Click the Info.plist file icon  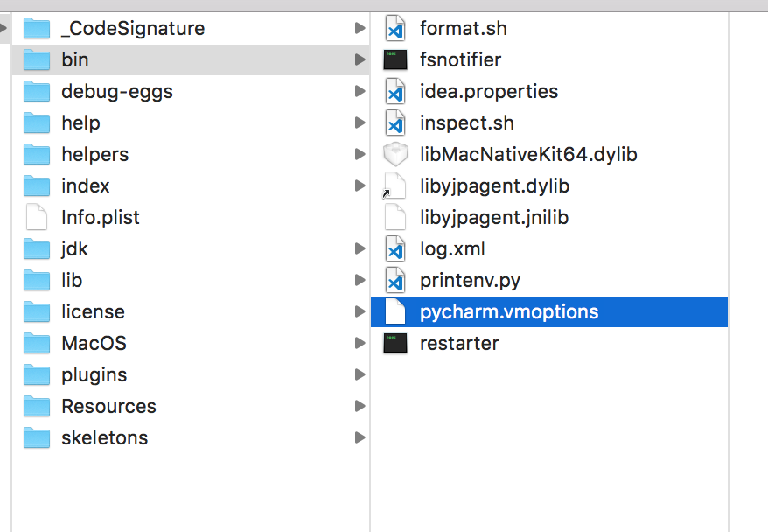[x=37, y=217]
